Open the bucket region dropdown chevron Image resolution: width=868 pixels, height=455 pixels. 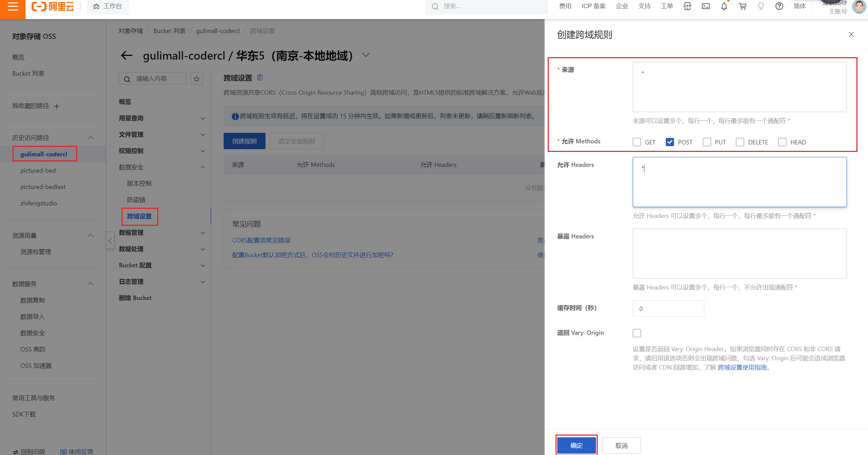(x=366, y=55)
